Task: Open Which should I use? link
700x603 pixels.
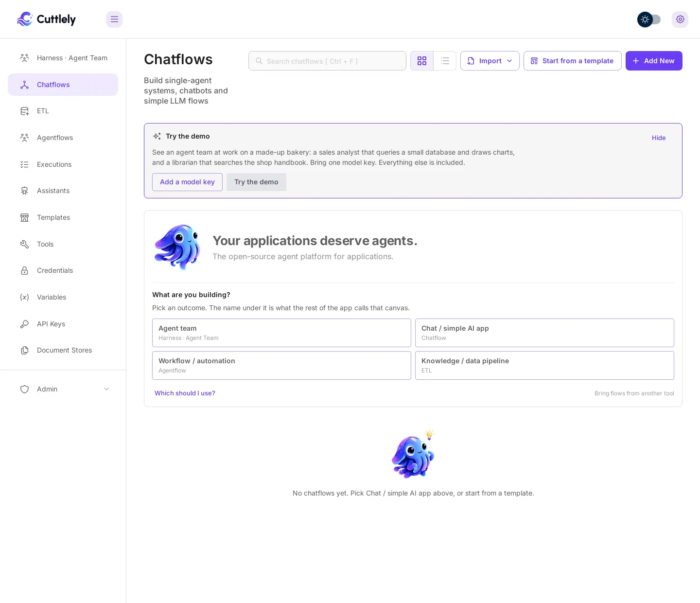Action: [x=185, y=393]
